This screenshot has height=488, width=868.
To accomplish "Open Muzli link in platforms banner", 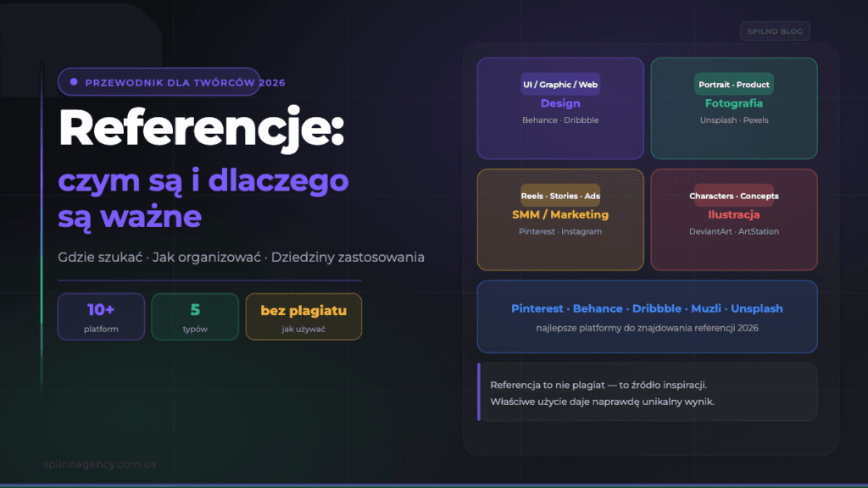I will click(706, 308).
